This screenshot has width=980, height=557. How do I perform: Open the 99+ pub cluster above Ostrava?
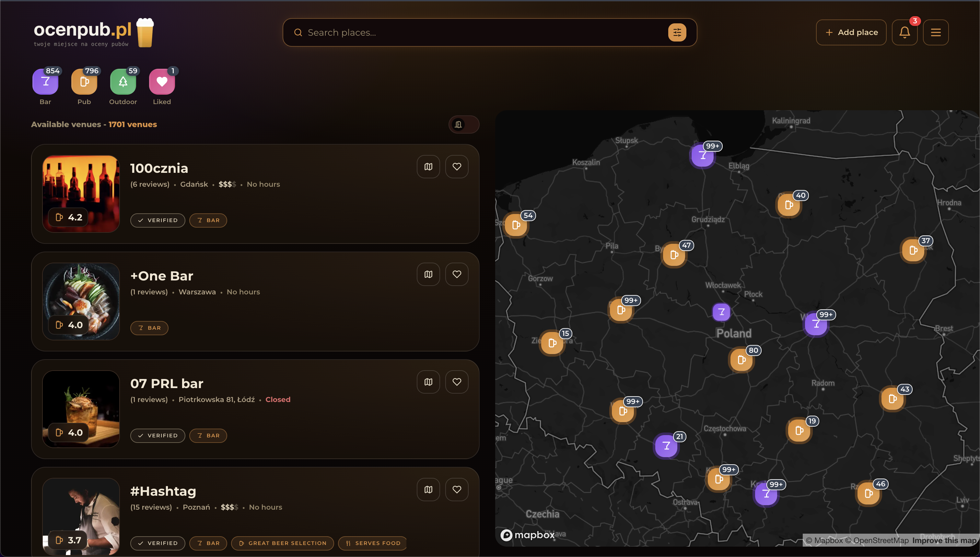[x=719, y=479]
